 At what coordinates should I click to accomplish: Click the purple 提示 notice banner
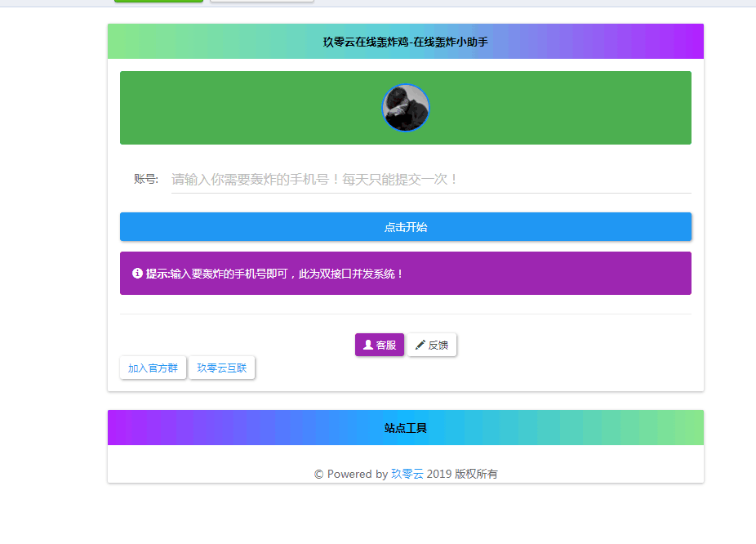click(x=406, y=273)
